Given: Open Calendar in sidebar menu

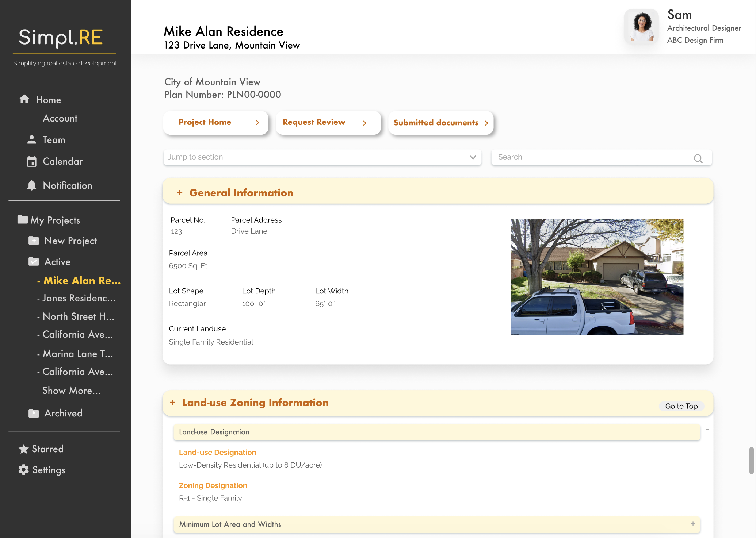Looking at the screenshot, I should 63,161.
